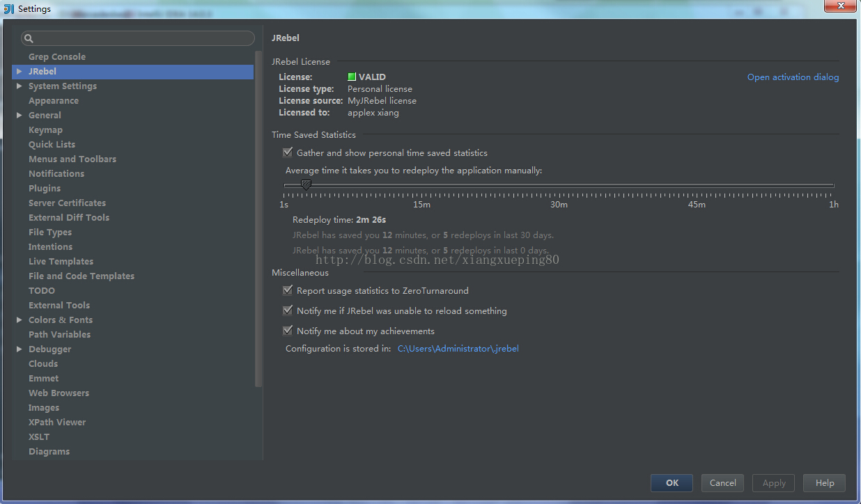Open Web Browsers settings
The width and height of the screenshot is (861, 504).
[x=59, y=393]
